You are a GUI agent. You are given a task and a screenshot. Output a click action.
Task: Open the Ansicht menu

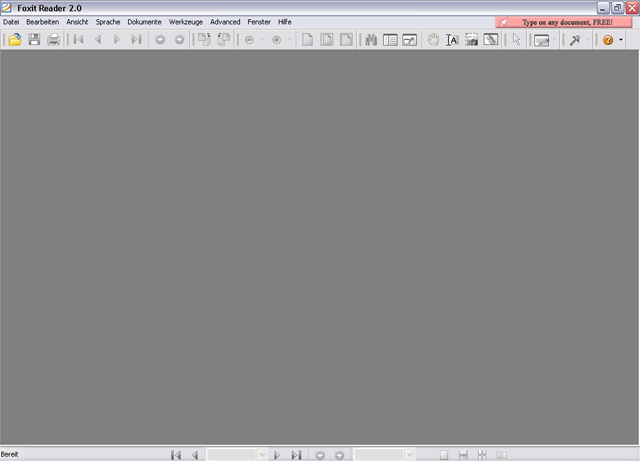point(77,22)
